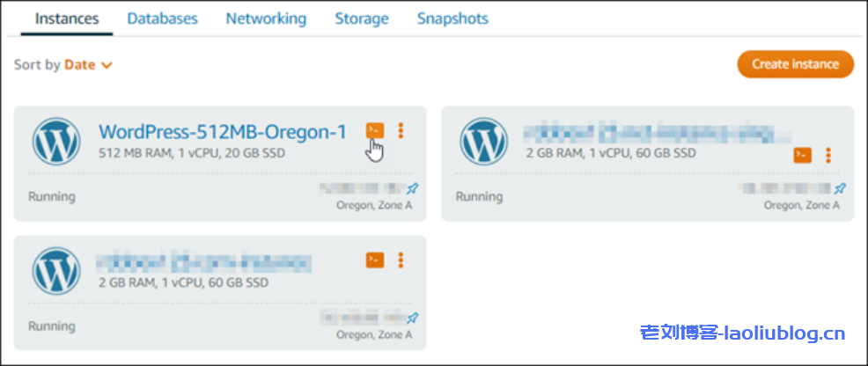This screenshot has height=366, width=868.
Task: Click static IP pin on top-right card
Action: coord(840,188)
